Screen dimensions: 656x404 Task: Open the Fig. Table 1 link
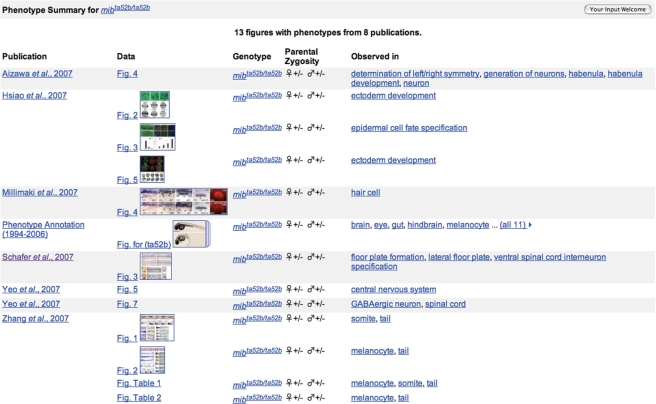[139, 383]
